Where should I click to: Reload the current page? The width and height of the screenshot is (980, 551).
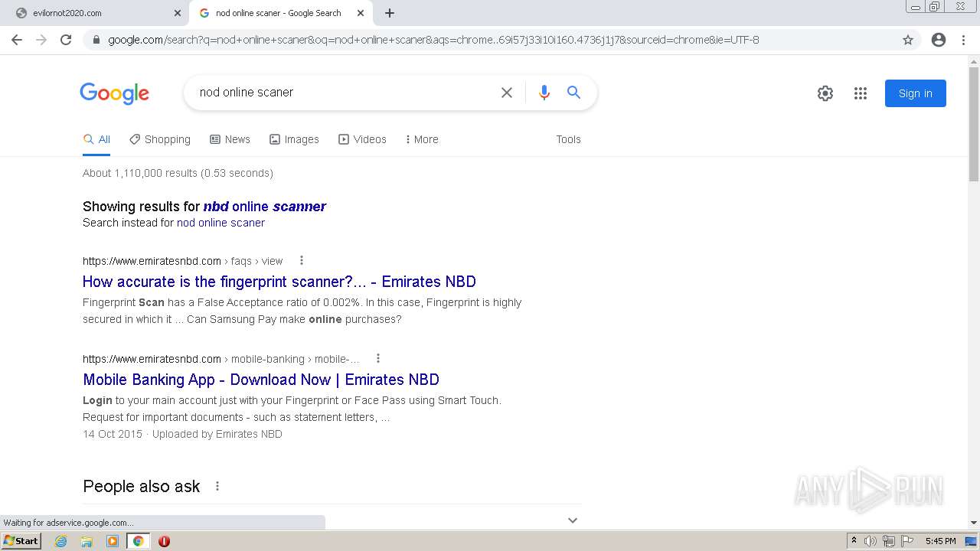[66, 40]
